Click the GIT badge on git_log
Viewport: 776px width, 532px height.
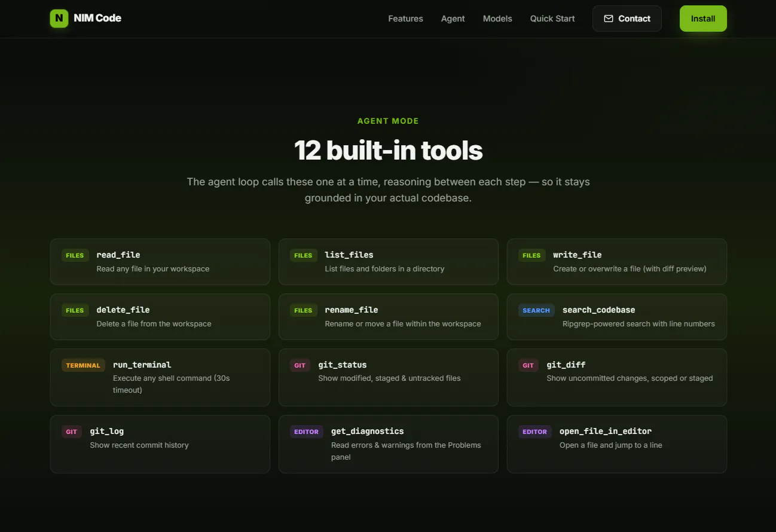[72, 432]
